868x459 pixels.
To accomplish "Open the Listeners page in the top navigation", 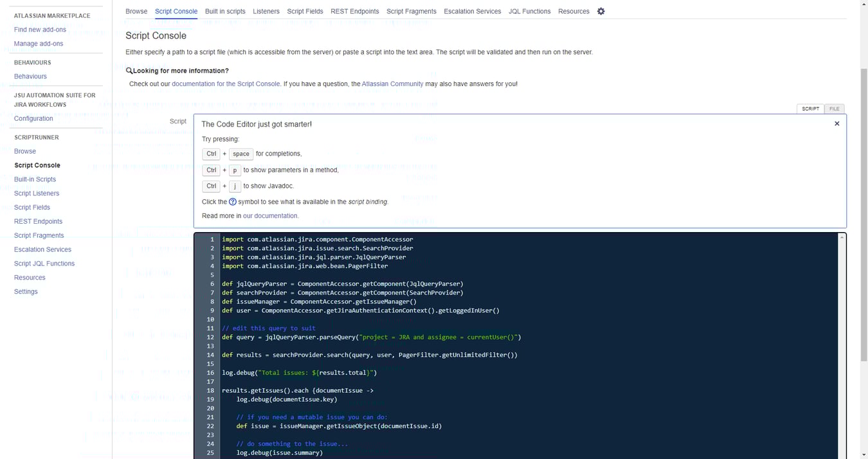I will [266, 11].
